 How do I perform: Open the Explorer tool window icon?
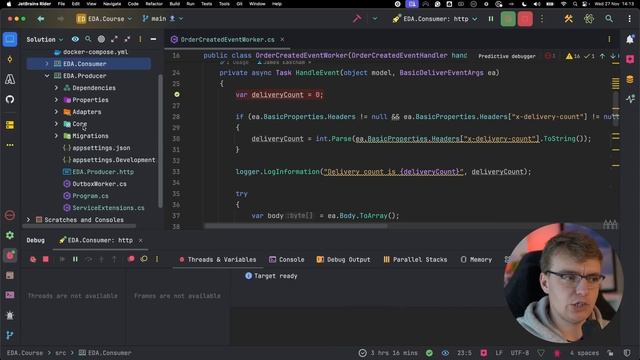pos(10,39)
